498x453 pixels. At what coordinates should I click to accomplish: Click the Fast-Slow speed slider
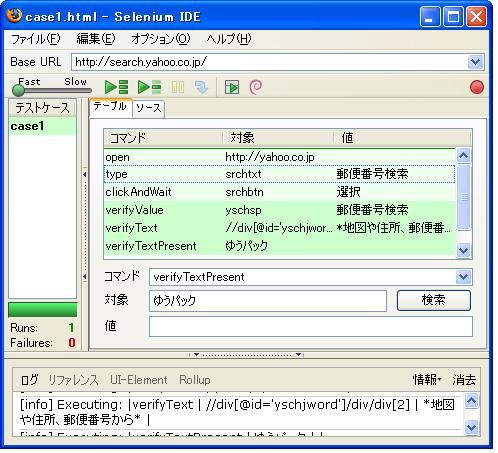(x=52, y=89)
